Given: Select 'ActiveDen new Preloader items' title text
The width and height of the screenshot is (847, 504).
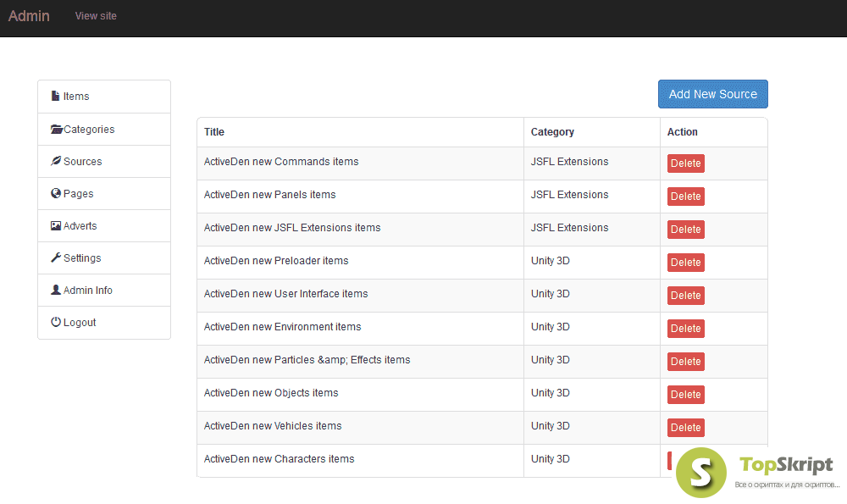Looking at the screenshot, I should coord(276,260).
